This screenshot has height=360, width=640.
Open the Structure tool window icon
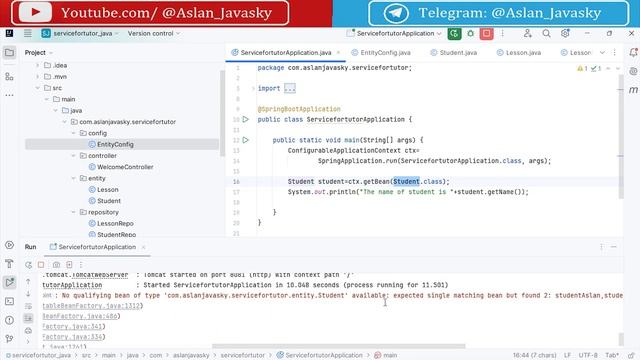click(9, 76)
